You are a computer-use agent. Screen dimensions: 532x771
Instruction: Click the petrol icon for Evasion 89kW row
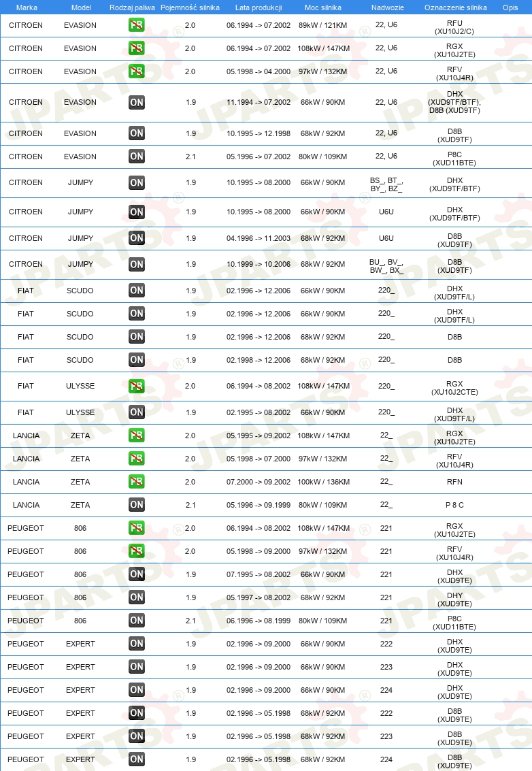click(x=136, y=25)
